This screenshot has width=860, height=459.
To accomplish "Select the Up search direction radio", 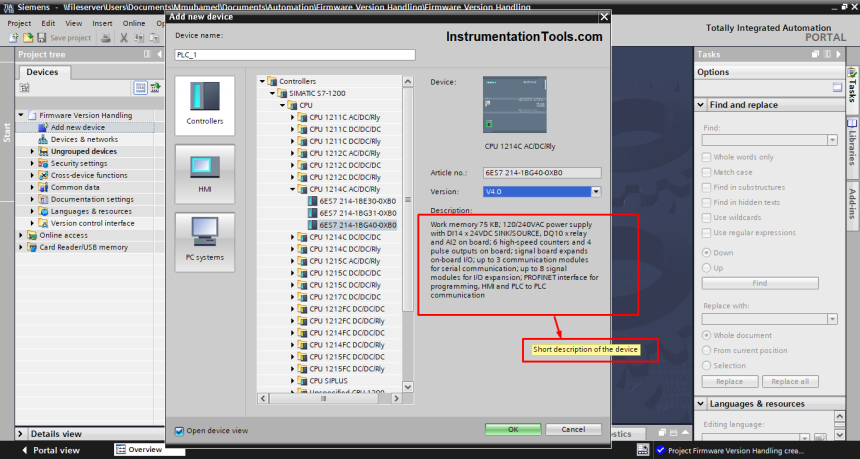I will [706, 268].
